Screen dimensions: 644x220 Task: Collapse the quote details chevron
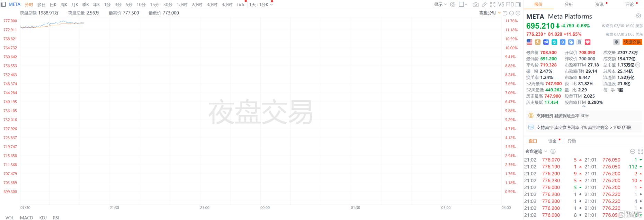click(x=584, y=107)
